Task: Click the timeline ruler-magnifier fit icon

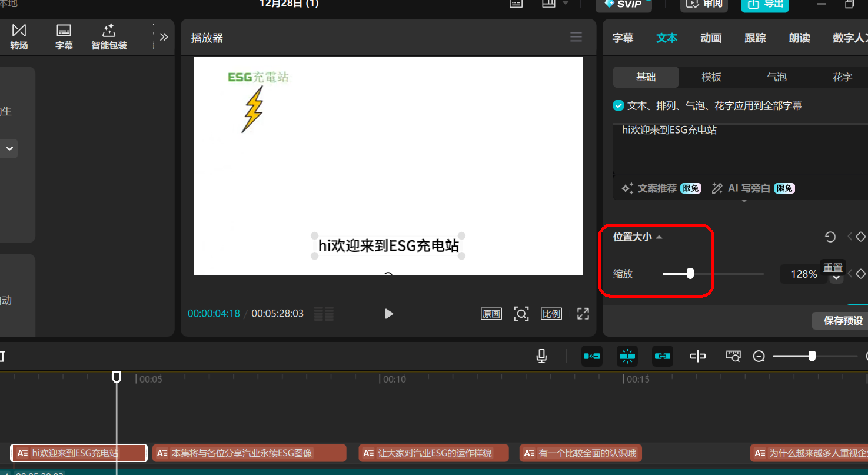Action: (733, 356)
